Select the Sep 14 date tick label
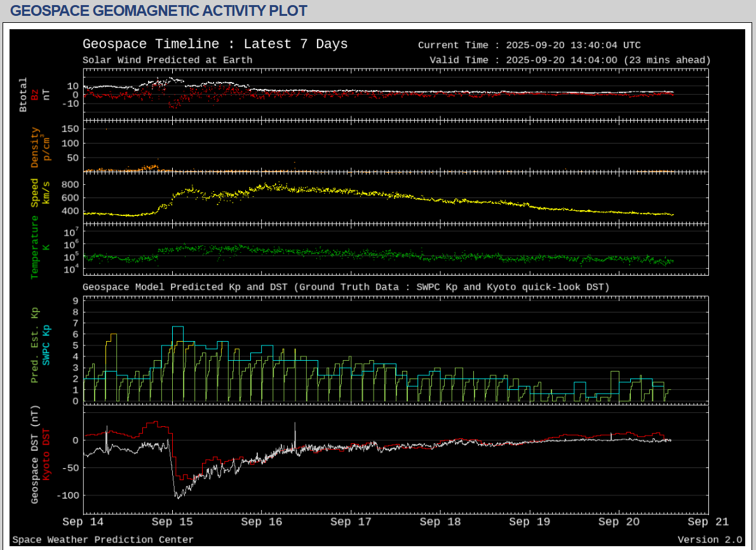This screenshot has height=550, width=756. (83, 522)
